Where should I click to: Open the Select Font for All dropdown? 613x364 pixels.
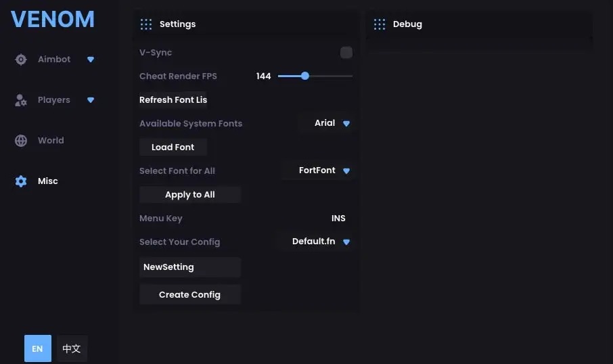click(324, 170)
